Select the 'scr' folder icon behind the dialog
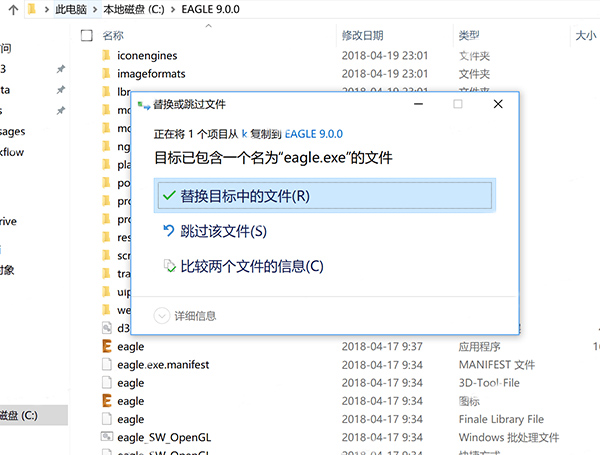This screenshot has width=600, height=455. pos(106,255)
